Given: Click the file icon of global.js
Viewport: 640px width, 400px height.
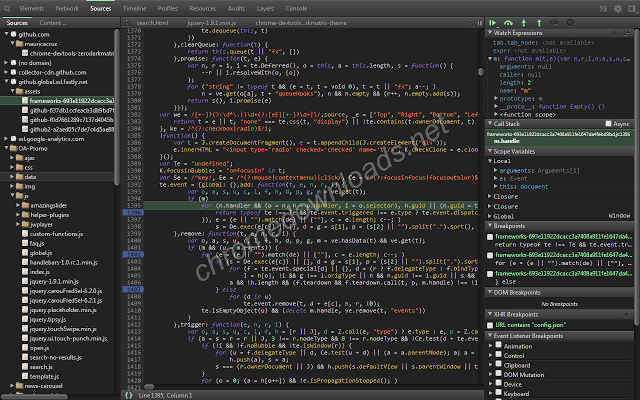Looking at the screenshot, I should (x=25, y=253).
